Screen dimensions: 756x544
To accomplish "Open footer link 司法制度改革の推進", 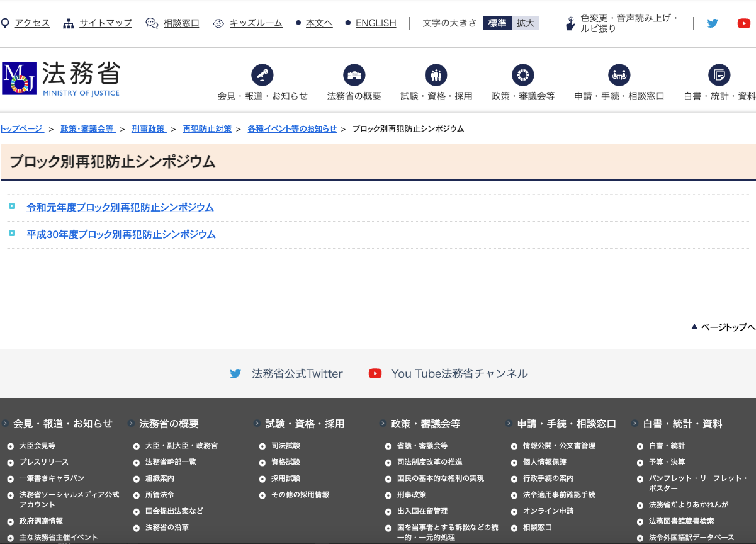I will click(430, 462).
